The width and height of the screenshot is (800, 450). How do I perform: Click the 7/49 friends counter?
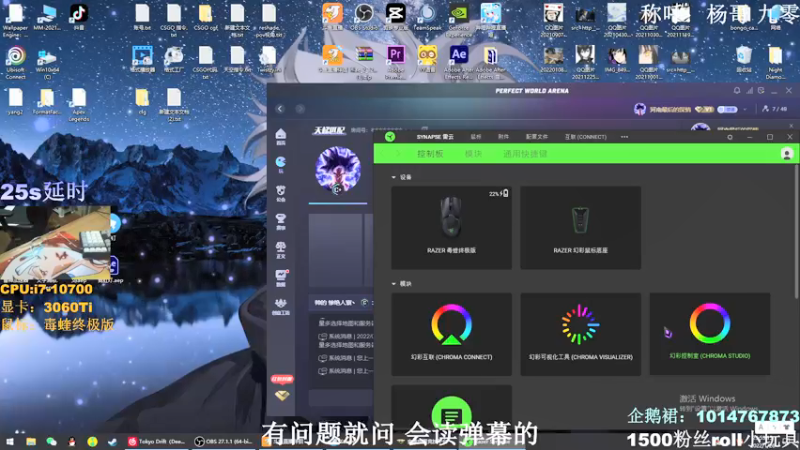774,109
